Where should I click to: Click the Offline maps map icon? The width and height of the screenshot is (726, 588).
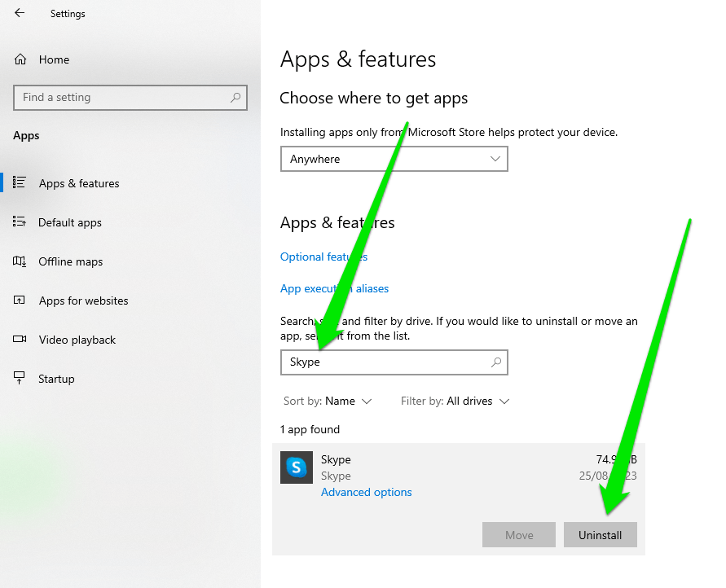coord(19,261)
